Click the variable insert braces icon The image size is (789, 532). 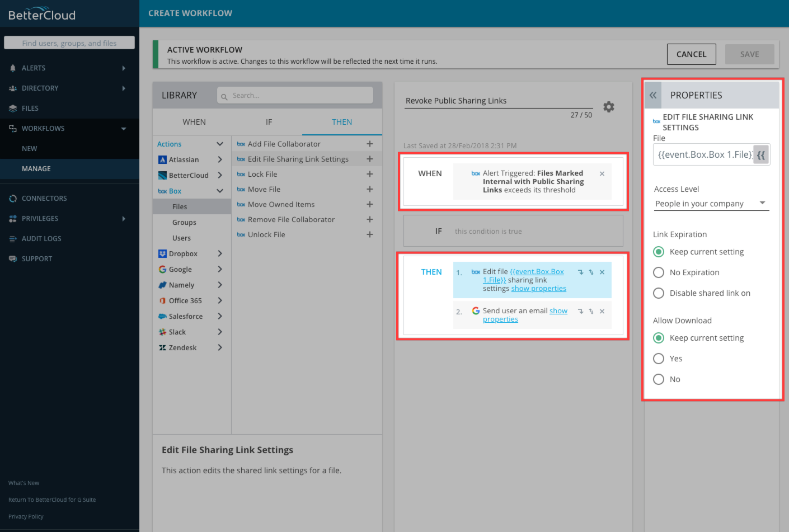(761, 155)
